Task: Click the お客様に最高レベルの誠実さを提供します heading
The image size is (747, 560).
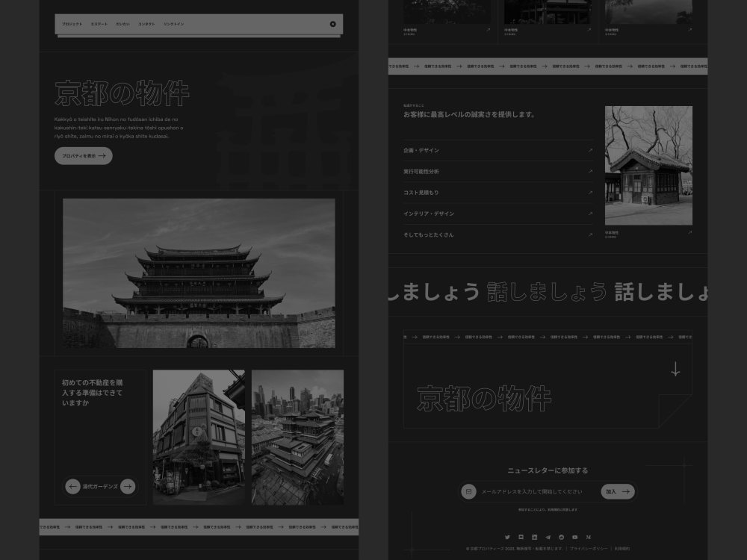Action: click(469, 114)
